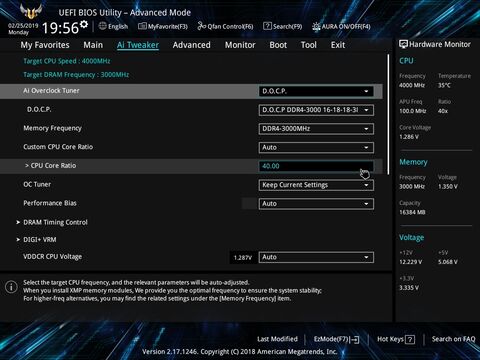
Task: Toggle AURA ON/OFF(F4) light icon
Action: click(316, 26)
